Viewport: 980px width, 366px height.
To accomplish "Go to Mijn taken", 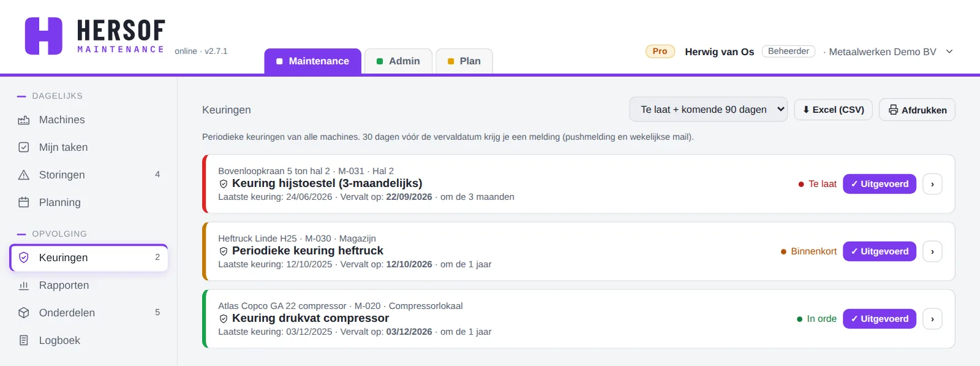I will (89, 147).
